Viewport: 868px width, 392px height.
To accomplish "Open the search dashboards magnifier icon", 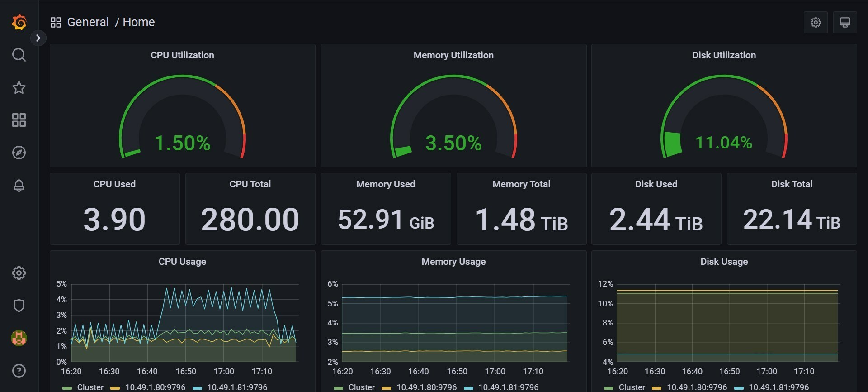I will [19, 55].
